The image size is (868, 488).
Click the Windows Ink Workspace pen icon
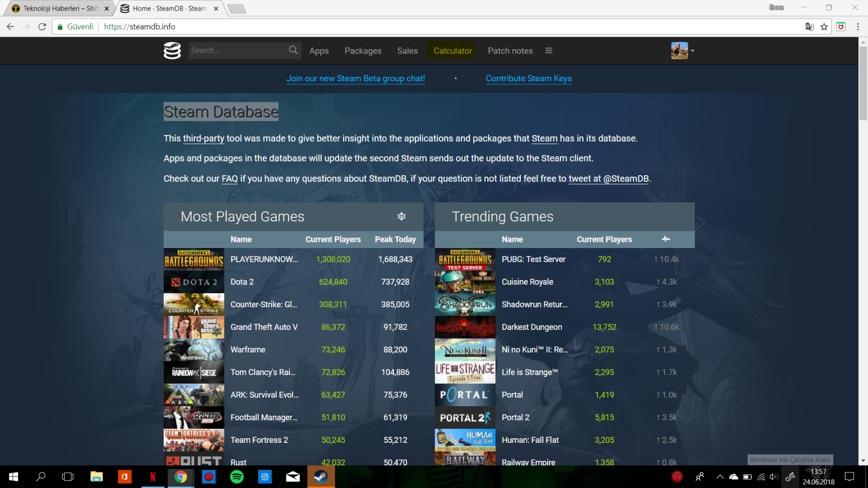[x=790, y=476]
